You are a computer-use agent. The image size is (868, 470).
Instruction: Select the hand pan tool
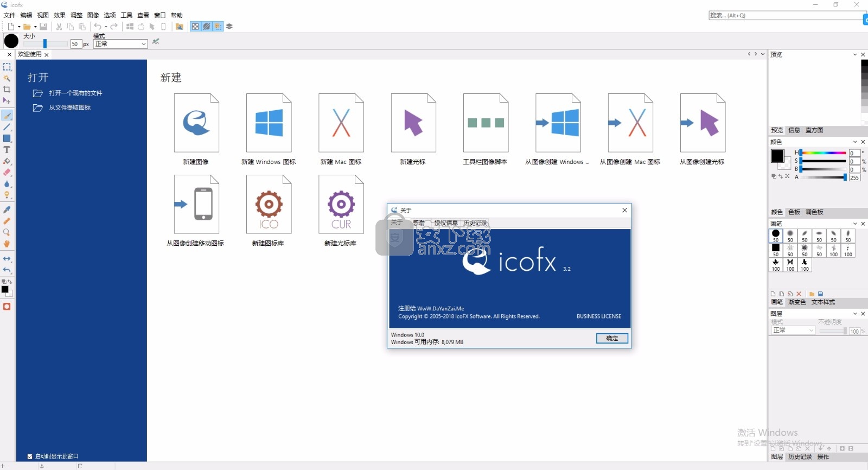7,244
